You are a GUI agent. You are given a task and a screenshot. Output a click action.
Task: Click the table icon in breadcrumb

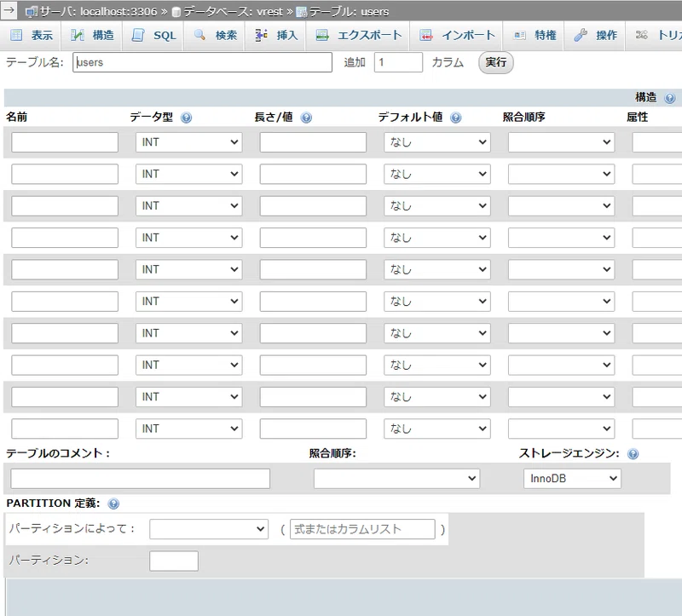pos(302,12)
